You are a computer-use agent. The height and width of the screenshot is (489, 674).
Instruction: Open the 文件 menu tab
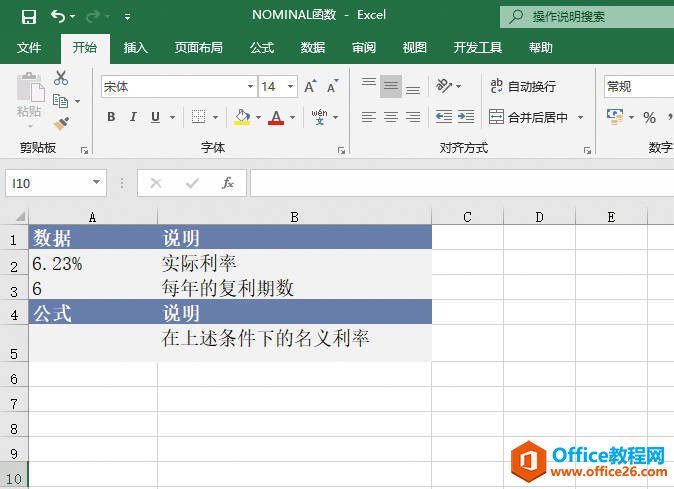tap(29, 47)
